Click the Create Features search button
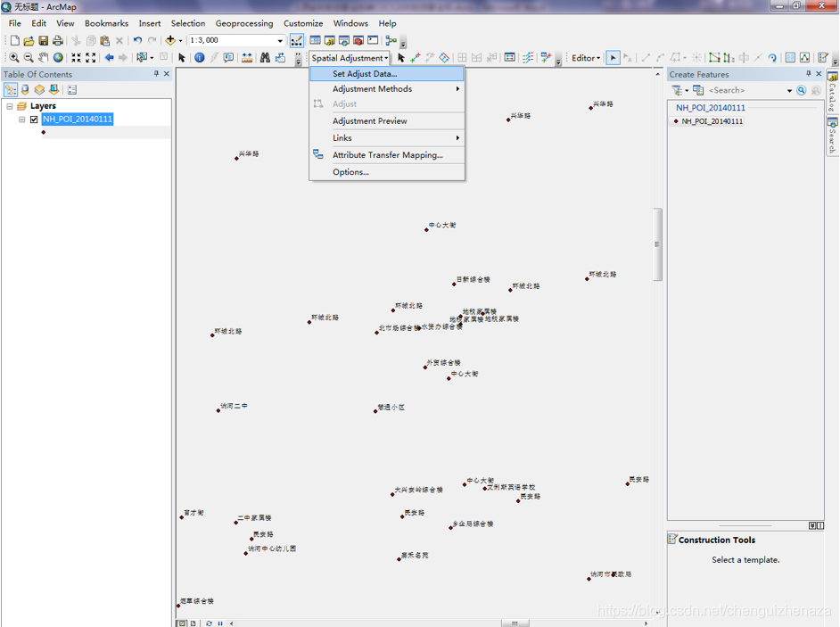The height and width of the screenshot is (627, 840). point(802,91)
